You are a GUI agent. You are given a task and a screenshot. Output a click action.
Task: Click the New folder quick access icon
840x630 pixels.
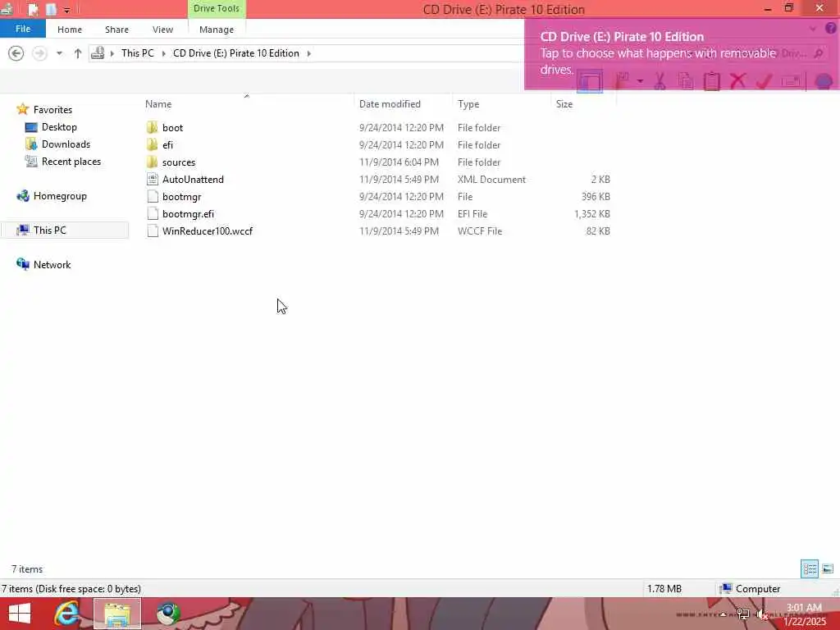tap(52, 9)
